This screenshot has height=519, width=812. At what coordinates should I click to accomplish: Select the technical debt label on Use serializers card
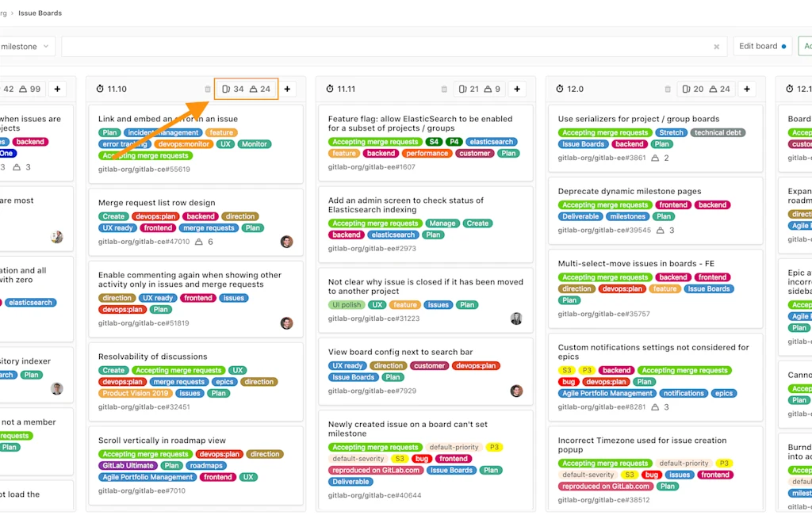[x=718, y=132]
